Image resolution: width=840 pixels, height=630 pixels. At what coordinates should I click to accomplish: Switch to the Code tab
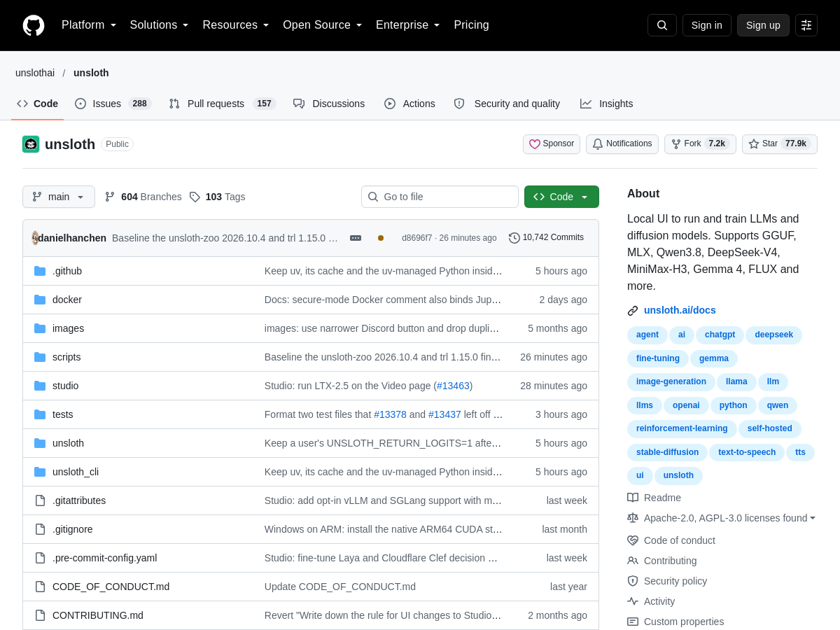pos(38,104)
